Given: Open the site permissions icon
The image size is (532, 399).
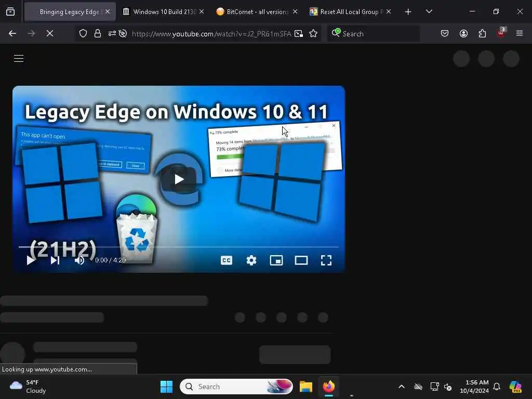Looking at the screenshot, I should (112, 33).
